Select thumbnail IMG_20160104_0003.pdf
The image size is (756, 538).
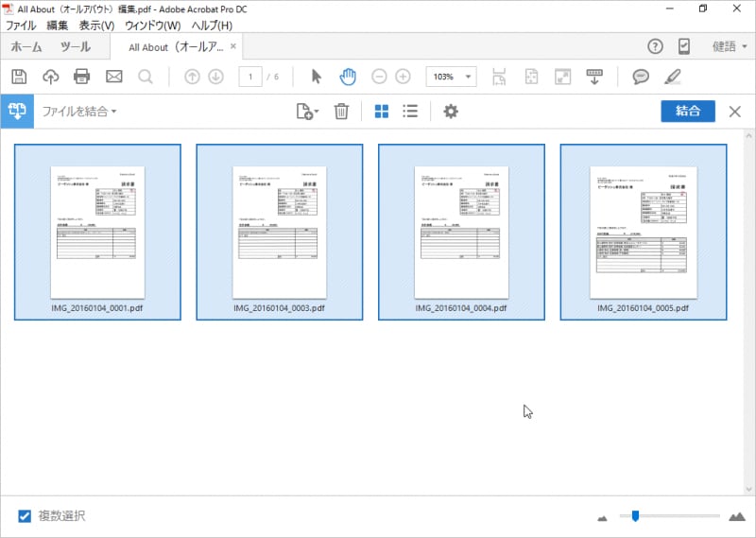pyautogui.click(x=279, y=232)
